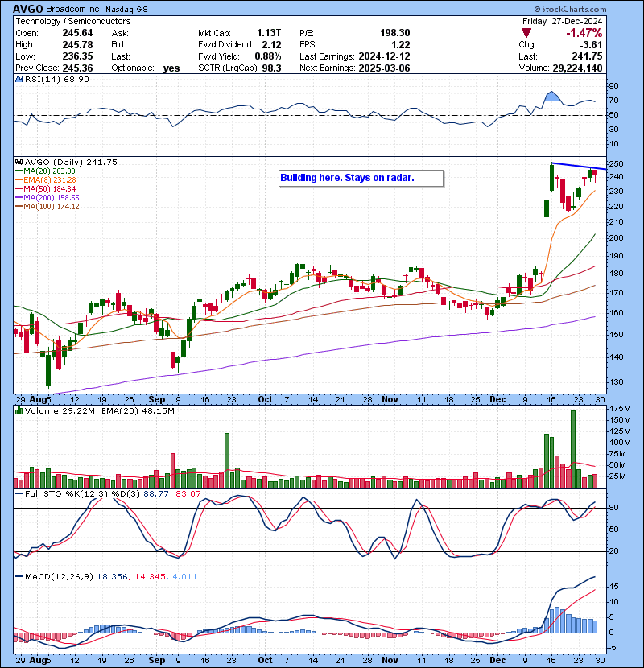Click the SCTR (LrgCap) value 98.3
This screenshot has height=668, width=644.
271,68
